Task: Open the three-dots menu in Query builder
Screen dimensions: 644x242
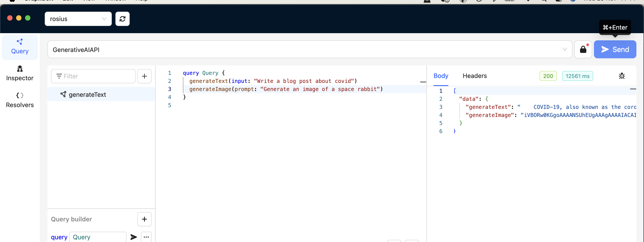Action: tap(146, 237)
